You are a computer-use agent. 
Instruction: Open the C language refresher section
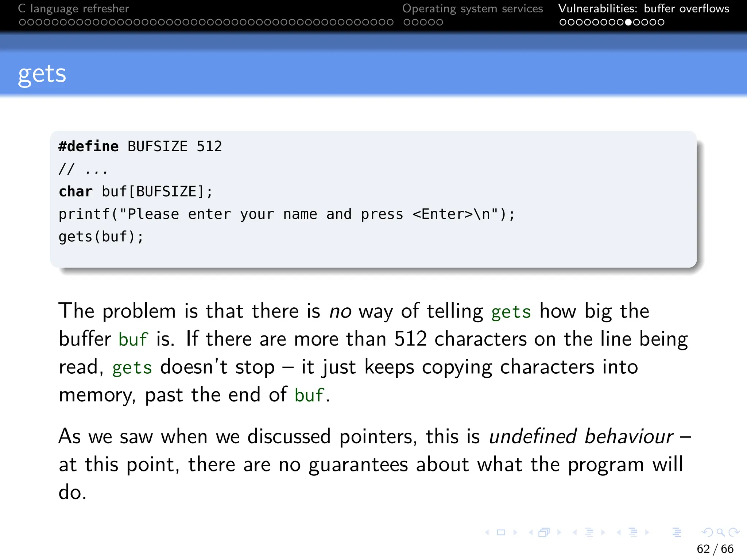73,8
